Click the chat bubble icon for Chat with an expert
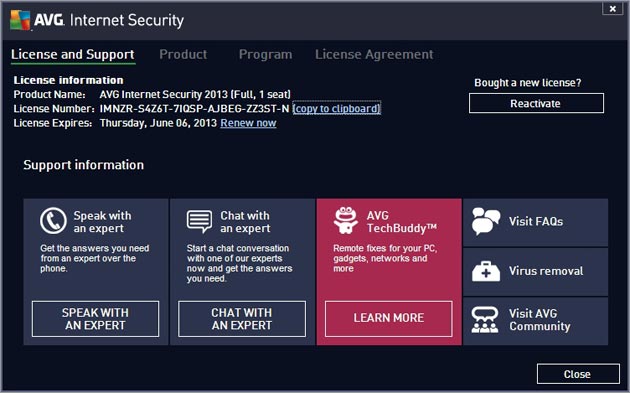630x393 pixels. (x=199, y=221)
